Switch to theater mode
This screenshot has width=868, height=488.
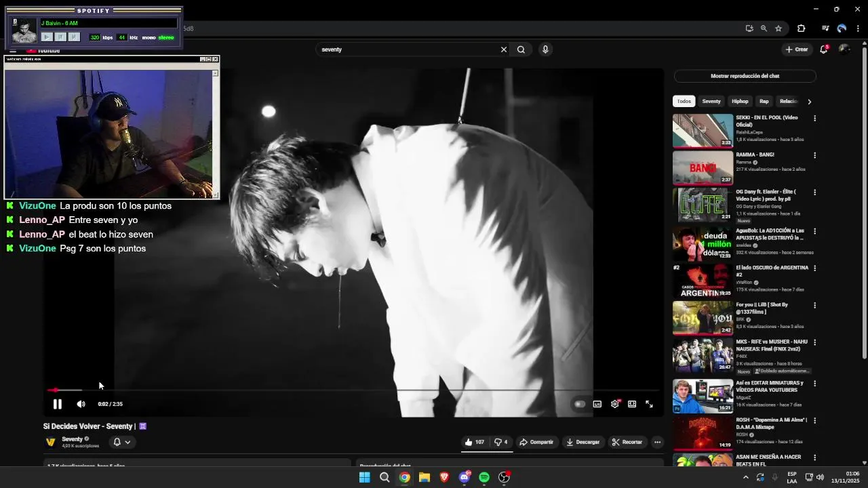pos(632,404)
